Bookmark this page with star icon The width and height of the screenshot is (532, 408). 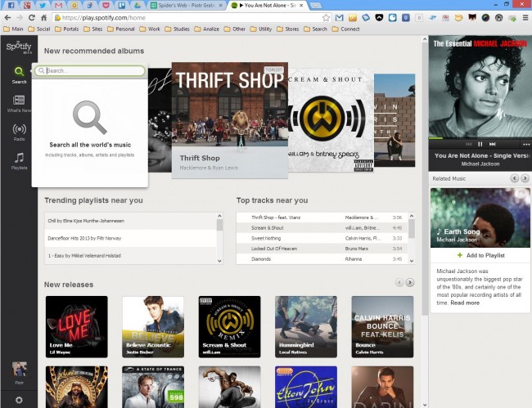click(x=326, y=18)
